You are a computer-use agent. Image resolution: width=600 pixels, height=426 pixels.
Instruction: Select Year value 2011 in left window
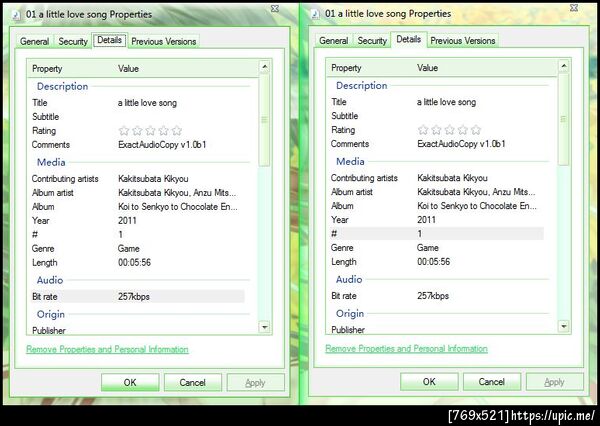[127, 221]
